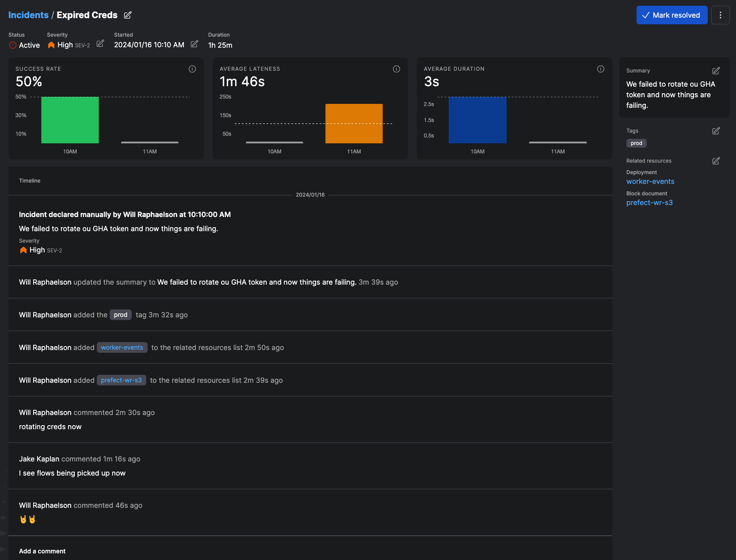
Task: Show info for Average Duration chart
Action: (601, 69)
